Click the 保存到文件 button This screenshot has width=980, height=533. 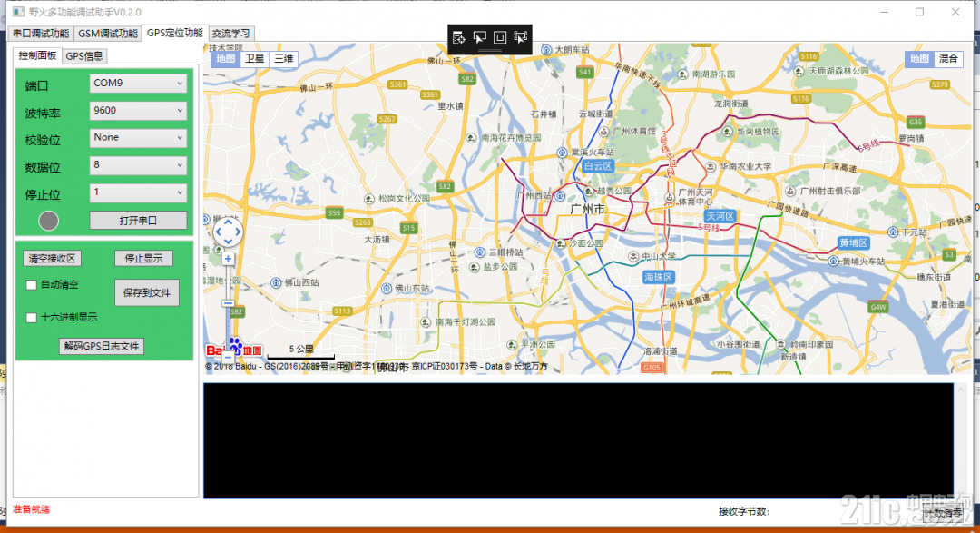coord(147,292)
